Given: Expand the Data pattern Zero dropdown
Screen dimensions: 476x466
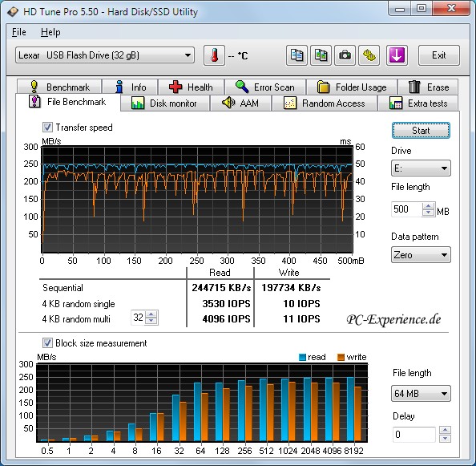Looking at the screenshot, I should point(421,254).
